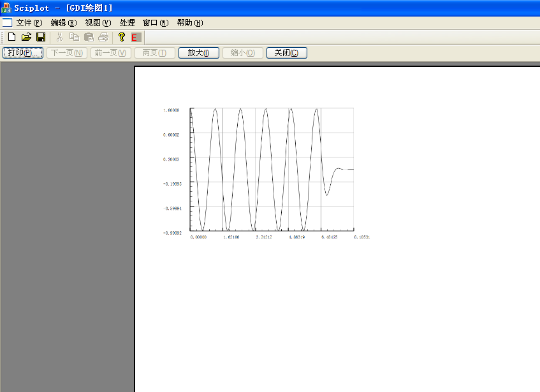540x392 pixels.
Task: Click the document icon left of 文件 menu
Action: [x=7, y=22]
